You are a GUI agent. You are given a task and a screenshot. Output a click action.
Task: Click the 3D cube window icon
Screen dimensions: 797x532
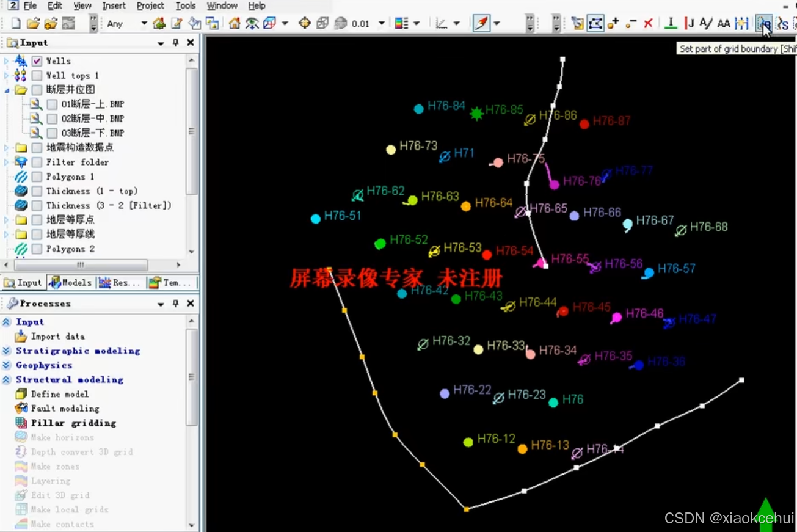coord(269,24)
